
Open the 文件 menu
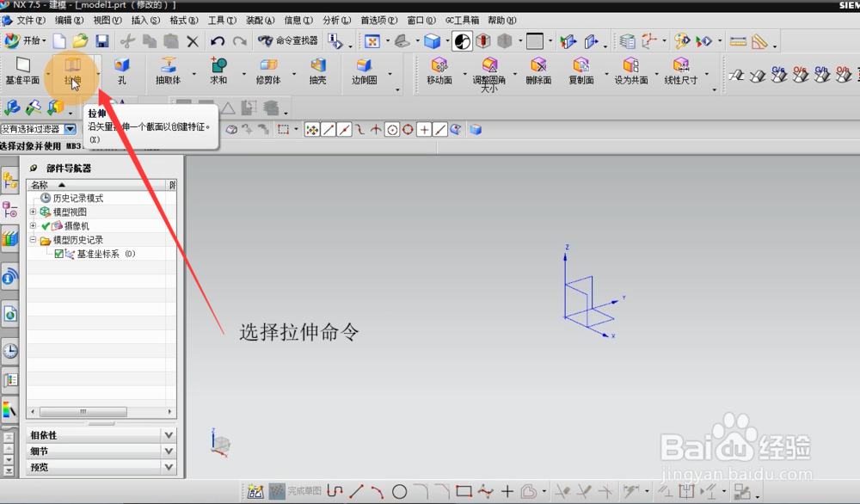31,21
